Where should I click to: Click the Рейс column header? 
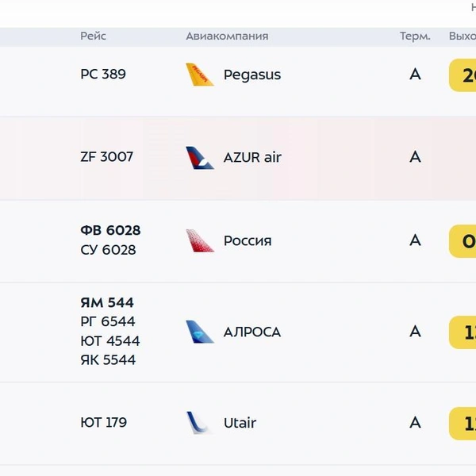pos(93,36)
